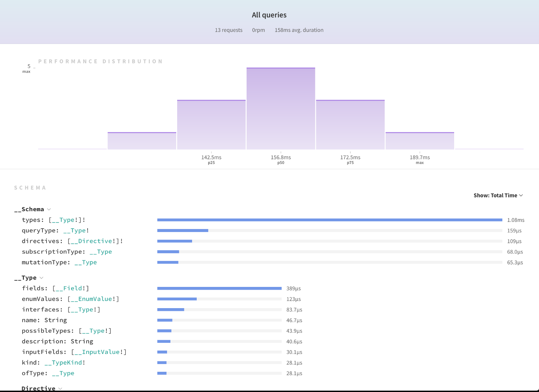Click the histogram bar above 172.5ms p75

point(350,125)
